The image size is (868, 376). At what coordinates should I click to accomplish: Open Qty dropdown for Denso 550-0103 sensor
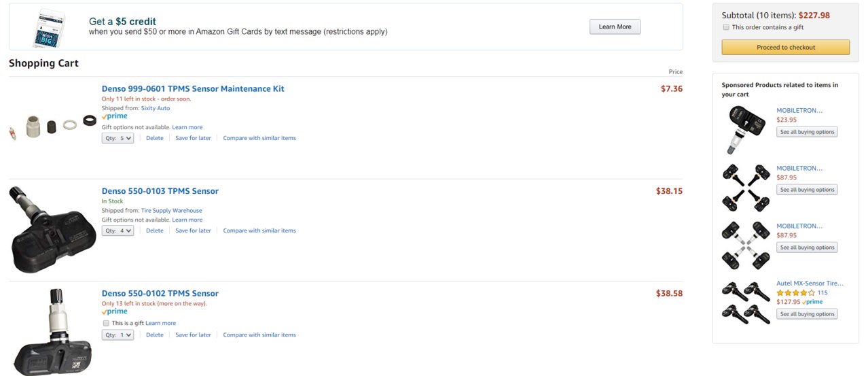[x=118, y=230]
